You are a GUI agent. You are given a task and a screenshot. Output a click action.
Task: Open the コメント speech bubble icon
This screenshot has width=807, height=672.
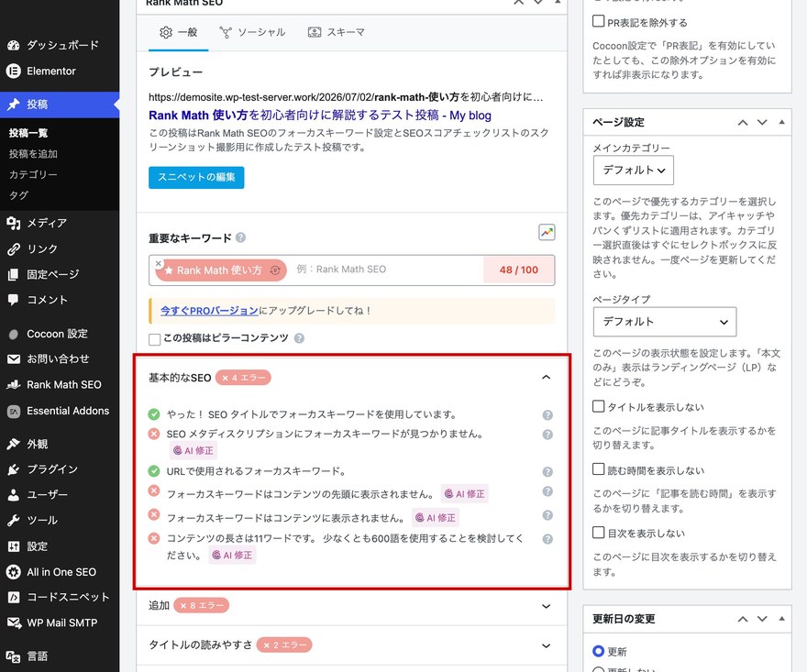14,300
